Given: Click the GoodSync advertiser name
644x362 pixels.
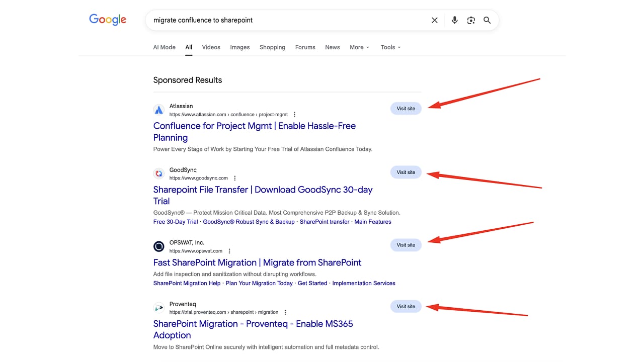Looking at the screenshot, I should pyautogui.click(x=183, y=170).
